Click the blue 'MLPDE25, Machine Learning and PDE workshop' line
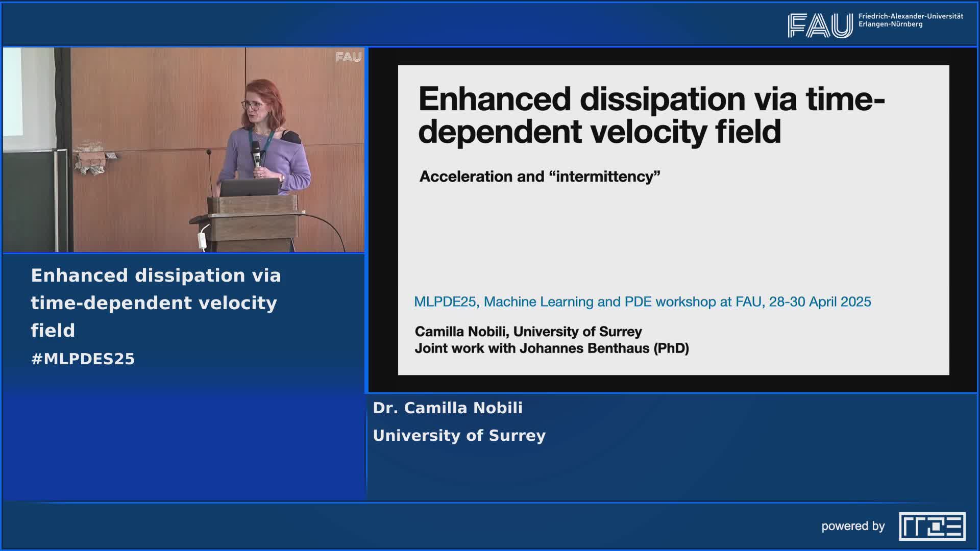Image resolution: width=980 pixels, height=551 pixels. 642,302
